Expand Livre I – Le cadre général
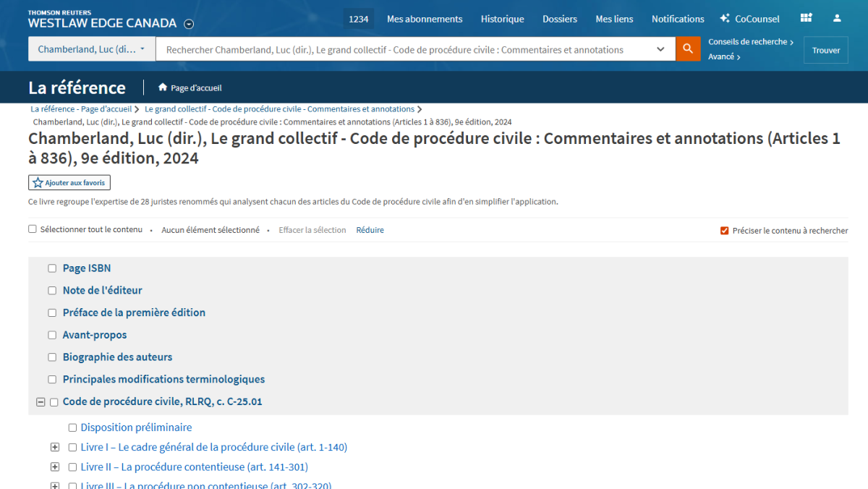The image size is (868, 489). (x=55, y=447)
